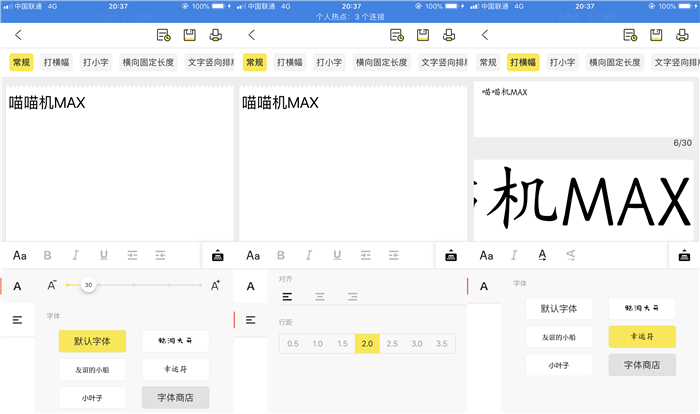Open template history icon on right screen
The width and height of the screenshot is (700, 414).
630,35
